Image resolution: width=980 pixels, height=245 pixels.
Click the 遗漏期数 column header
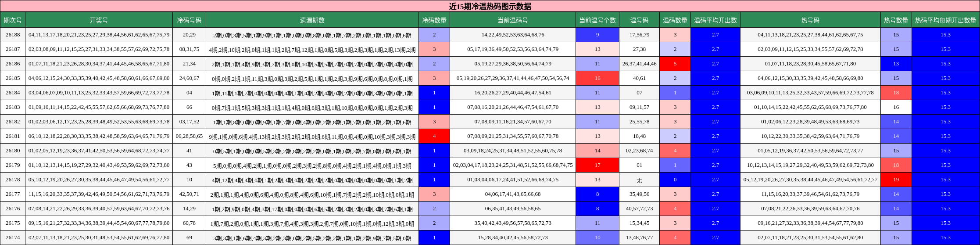pyautogui.click(x=312, y=20)
